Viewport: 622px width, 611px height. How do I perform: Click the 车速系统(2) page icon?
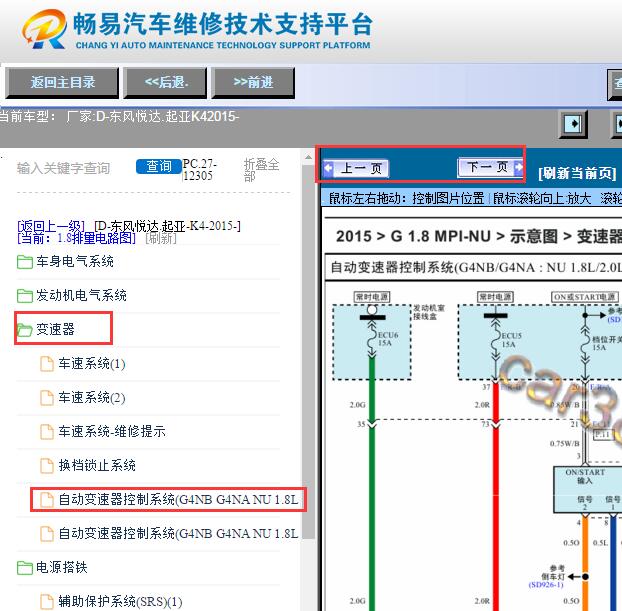click(47, 398)
